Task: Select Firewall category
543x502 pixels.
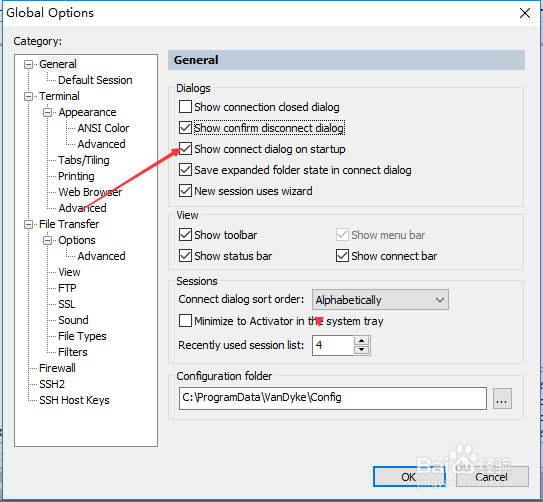Action: [x=57, y=368]
